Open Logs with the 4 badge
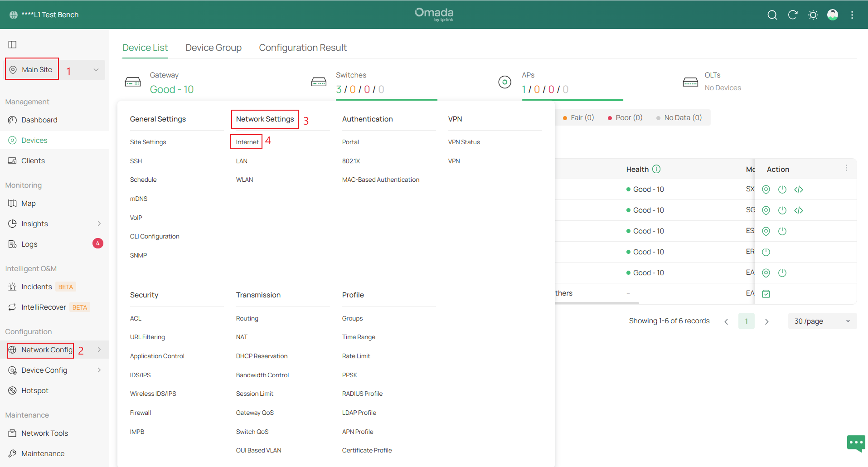The height and width of the screenshot is (467, 868). pyautogui.click(x=55, y=244)
